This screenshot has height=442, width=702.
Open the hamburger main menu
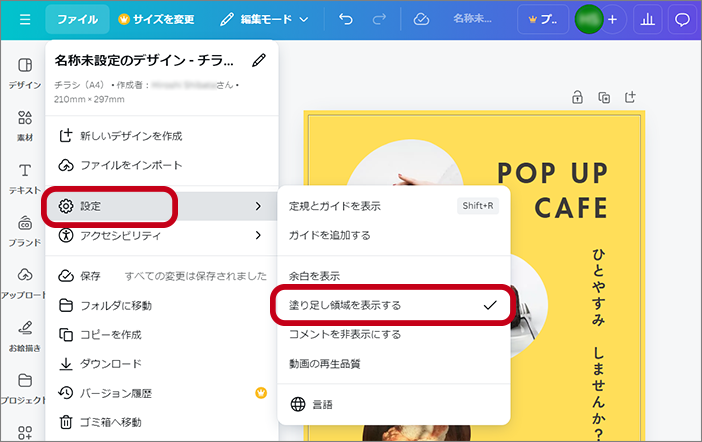(x=25, y=19)
